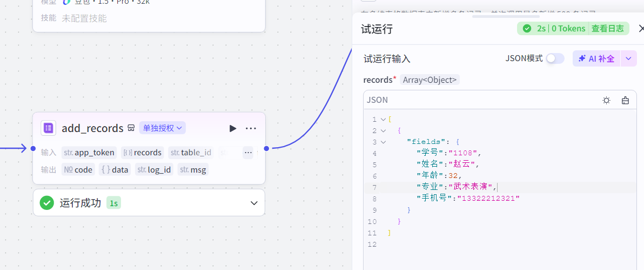The image size is (644, 270).
Task: Open dropdown arrow beside AI 补全
Action: tap(628, 58)
